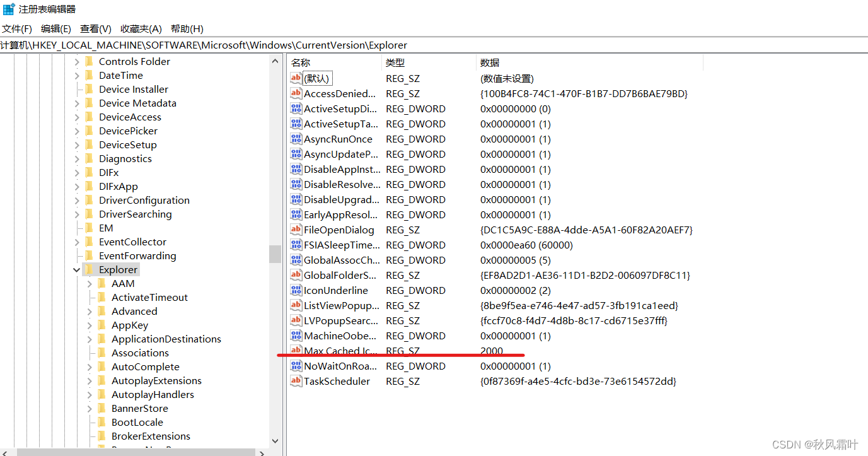868x456 pixels.
Task: Click the ActiveSetupDi DWORD value icon
Action: [296, 108]
